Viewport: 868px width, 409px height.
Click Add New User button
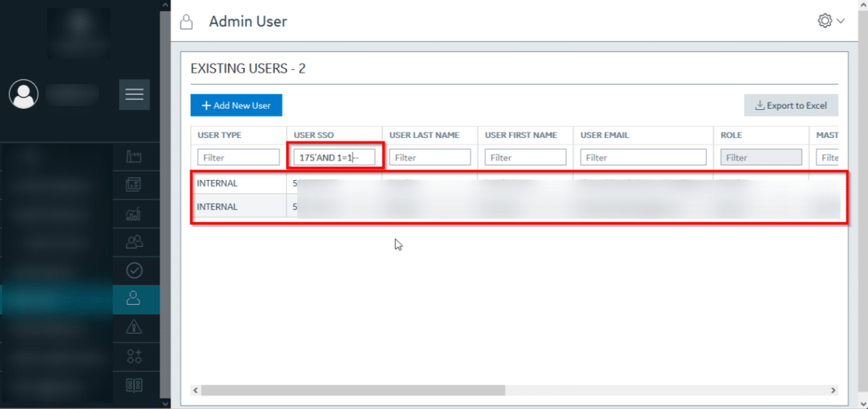click(236, 105)
